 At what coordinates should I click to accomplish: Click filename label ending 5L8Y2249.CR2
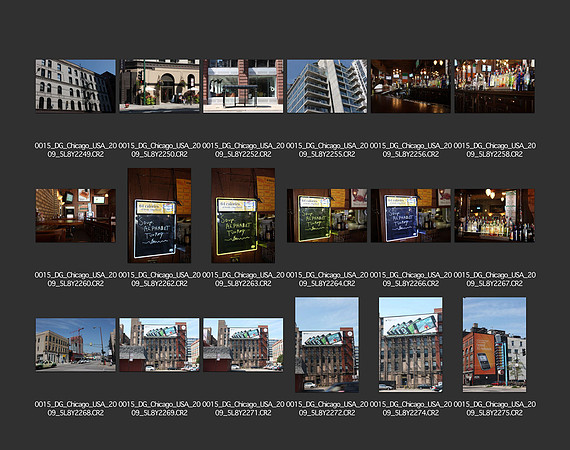point(76,150)
